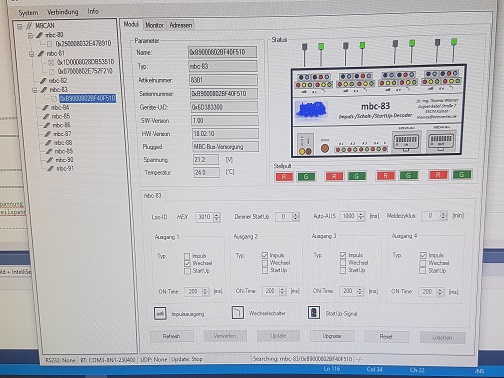The image size is (504, 378).
Task: Click the StartUp-Signal icon in the legend
Action: [x=314, y=312]
